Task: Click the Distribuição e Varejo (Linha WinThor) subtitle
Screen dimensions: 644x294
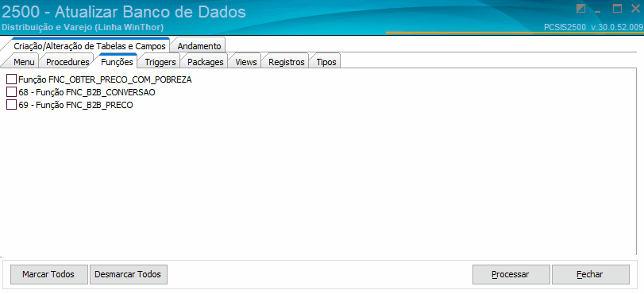Action: click(x=83, y=28)
